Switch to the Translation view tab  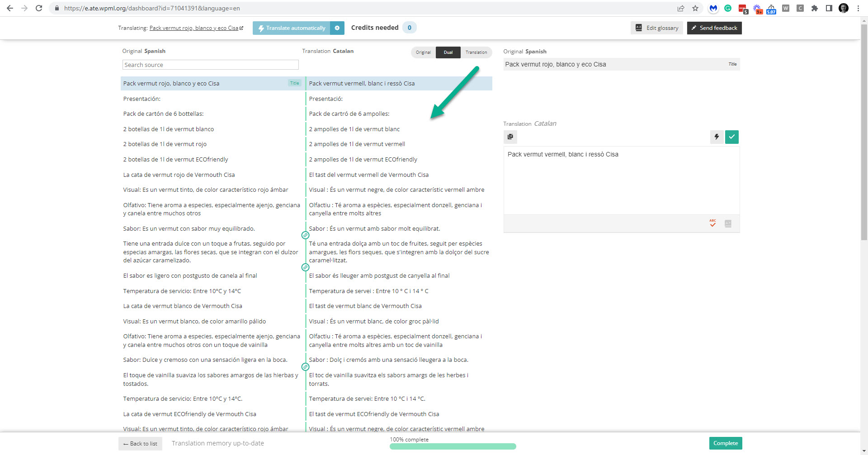[x=476, y=52]
